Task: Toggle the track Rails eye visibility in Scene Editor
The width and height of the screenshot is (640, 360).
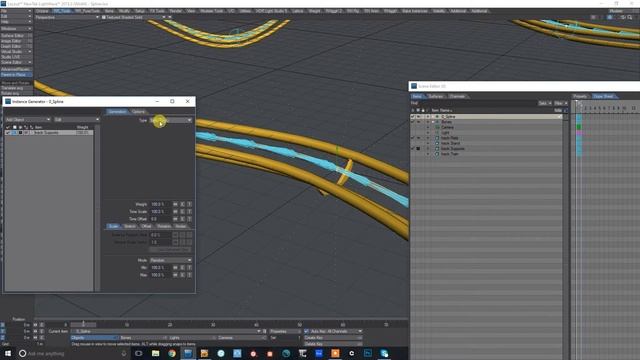Action: [x=418, y=138]
